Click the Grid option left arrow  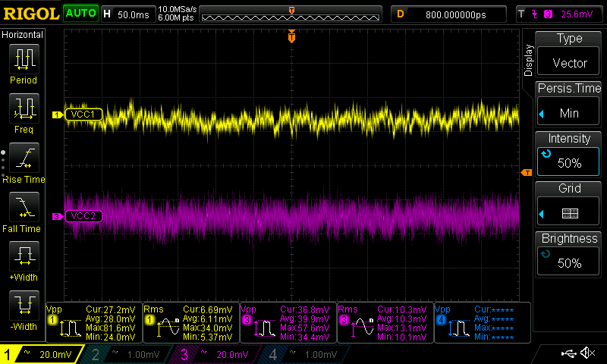pyautogui.click(x=541, y=214)
